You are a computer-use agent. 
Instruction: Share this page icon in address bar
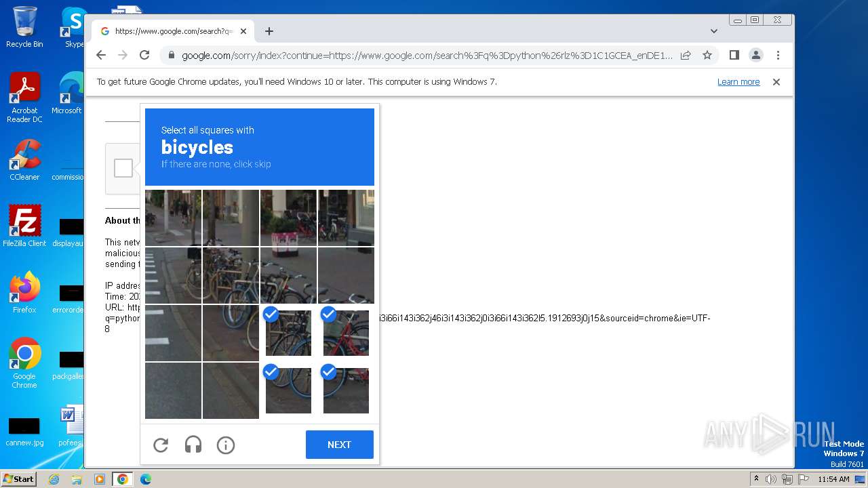[686, 55]
